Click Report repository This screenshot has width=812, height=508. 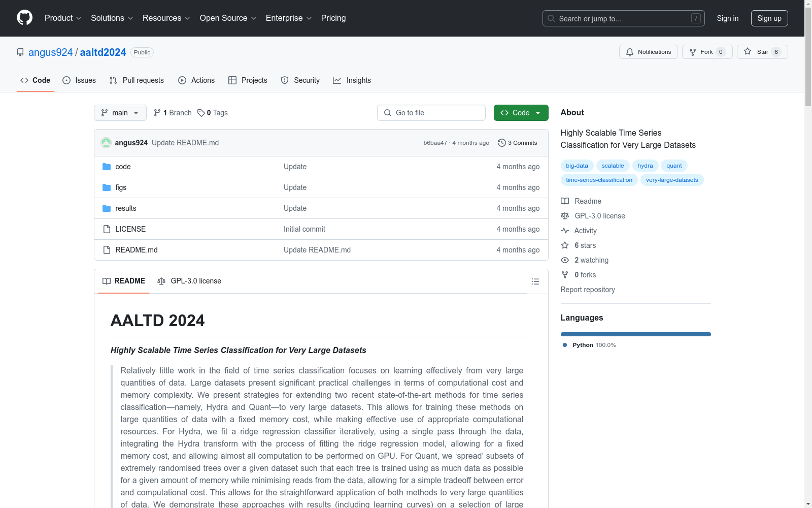point(588,290)
